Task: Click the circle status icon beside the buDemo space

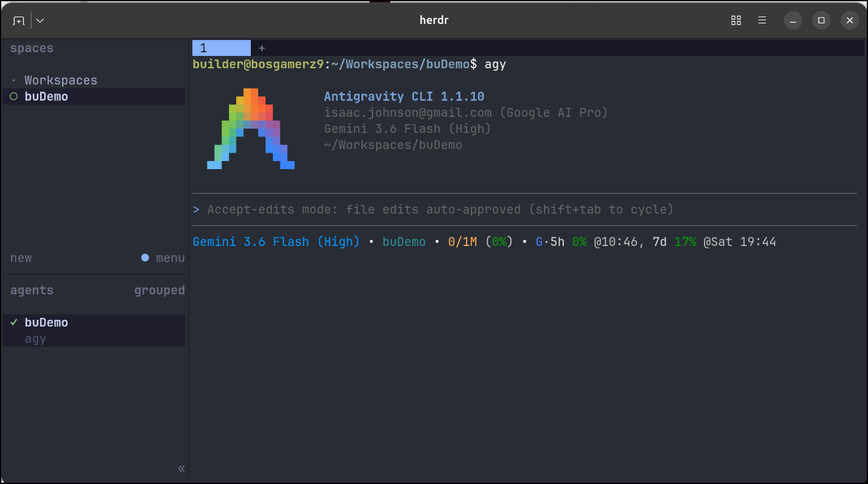Action: coord(14,97)
